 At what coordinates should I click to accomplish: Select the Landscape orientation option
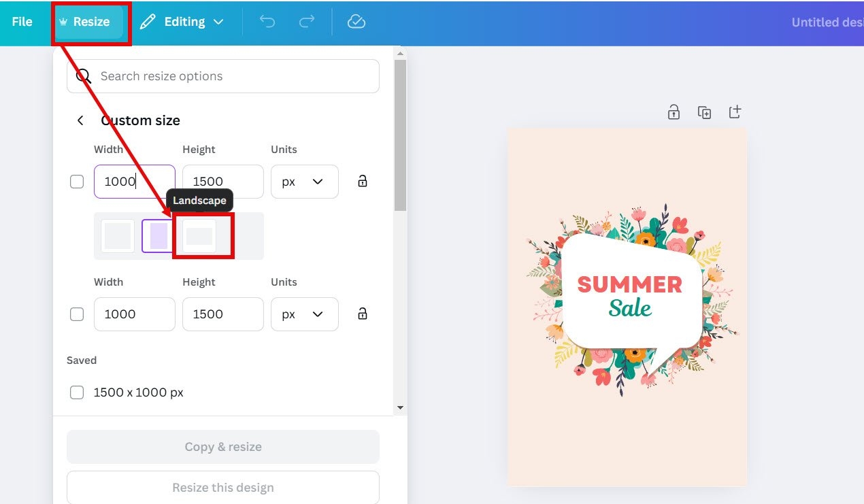(199, 236)
